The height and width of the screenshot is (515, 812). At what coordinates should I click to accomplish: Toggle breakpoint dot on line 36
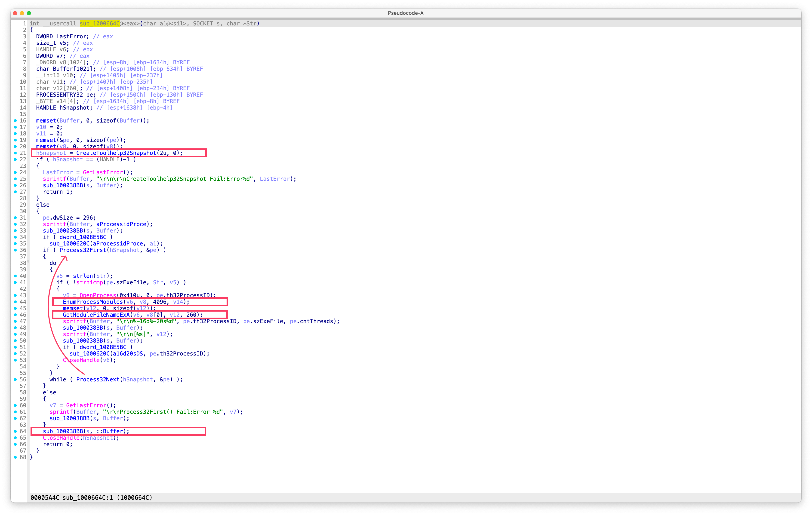pyautogui.click(x=15, y=250)
